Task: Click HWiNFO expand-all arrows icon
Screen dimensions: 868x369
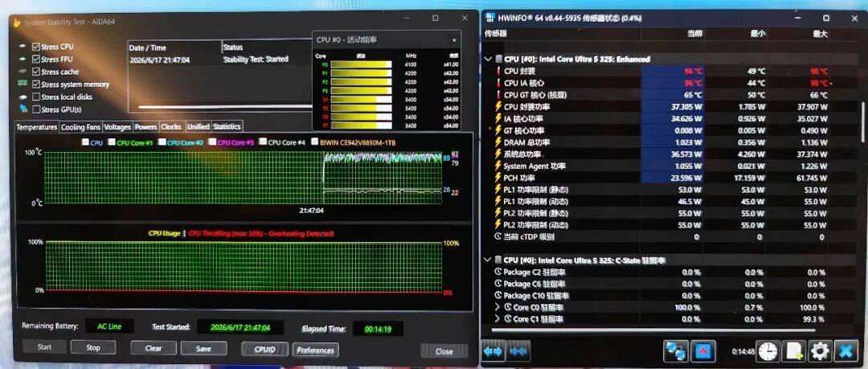Action: tap(493, 351)
